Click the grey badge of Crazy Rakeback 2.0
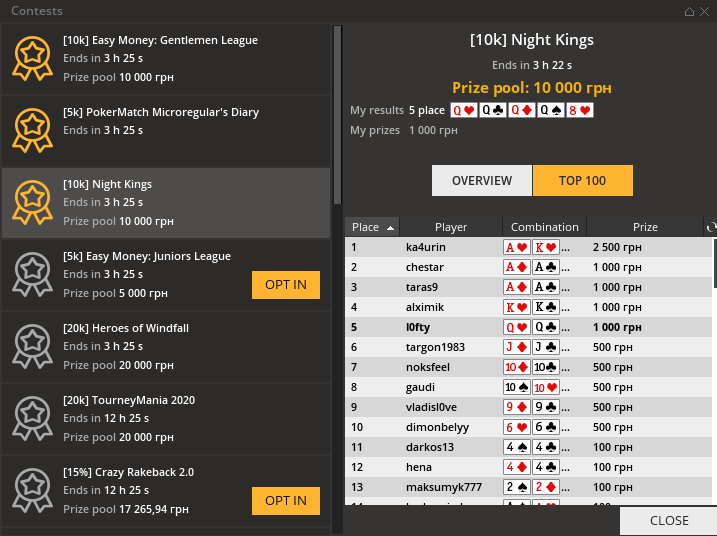The width and height of the screenshot is (717, 536). [x=32, y=490]
